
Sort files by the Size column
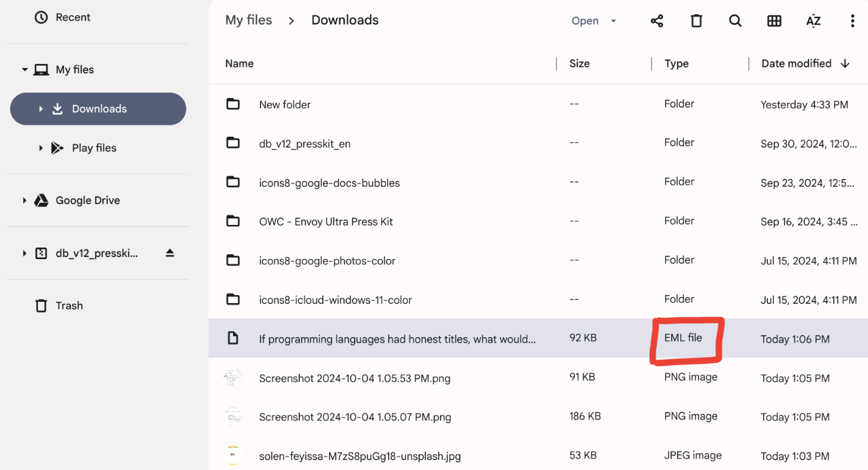point(579,63)
